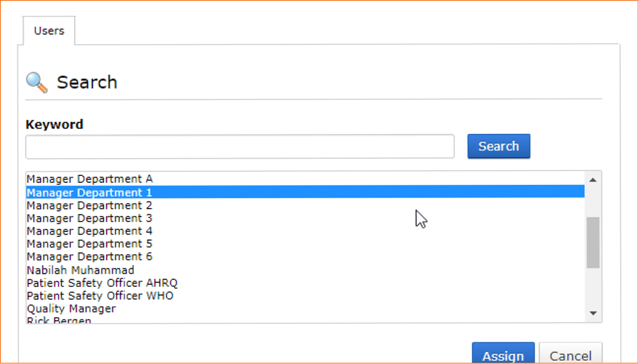638x364 pixels.
Task: Choose Manager Department 5 user
Action: [305, 244]
